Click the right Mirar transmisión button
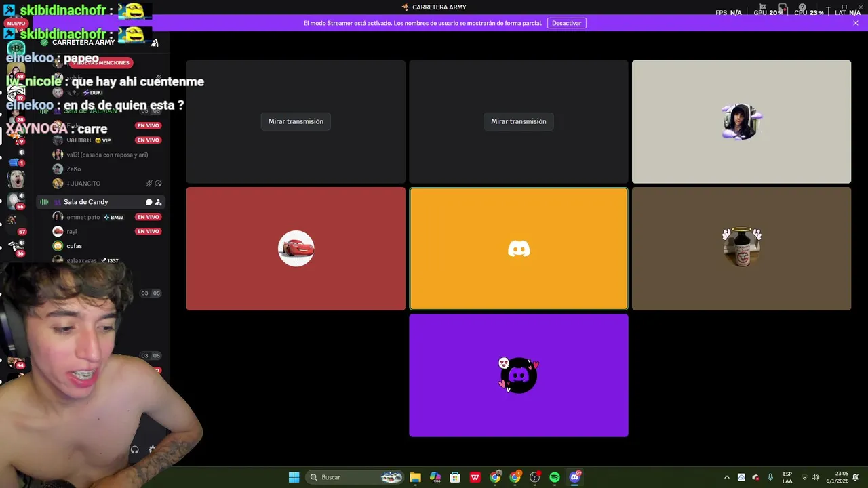 tap(519, 121)
